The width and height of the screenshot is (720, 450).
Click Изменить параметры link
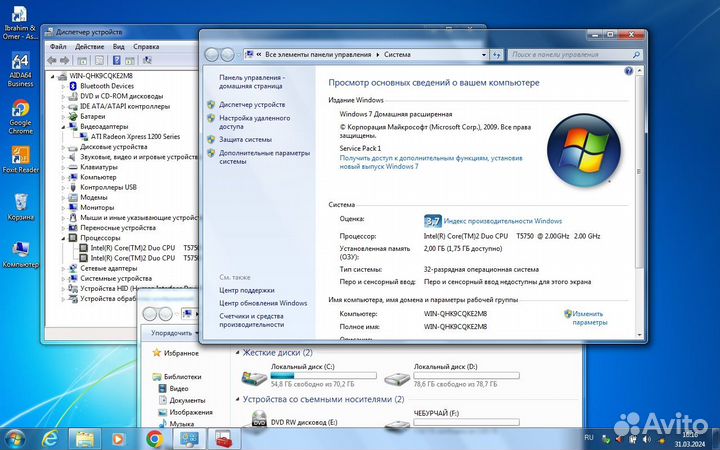point(589,318)
